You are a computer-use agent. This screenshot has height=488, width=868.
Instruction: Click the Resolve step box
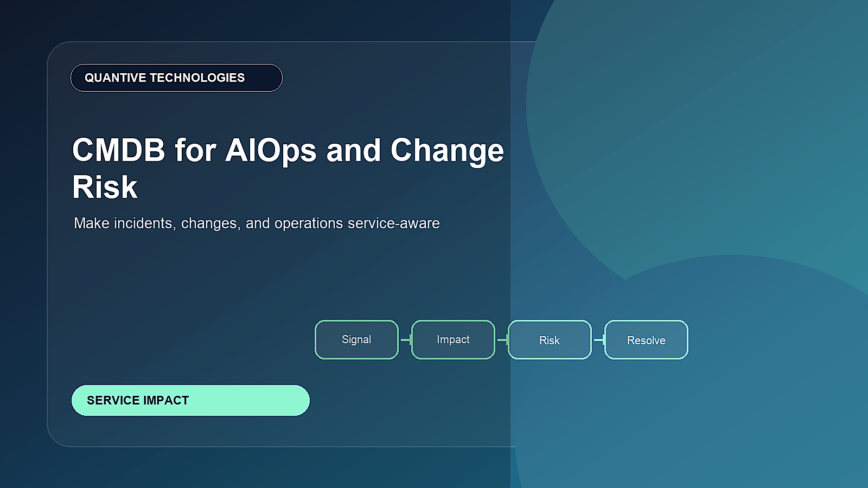click(x=646, y=339)
